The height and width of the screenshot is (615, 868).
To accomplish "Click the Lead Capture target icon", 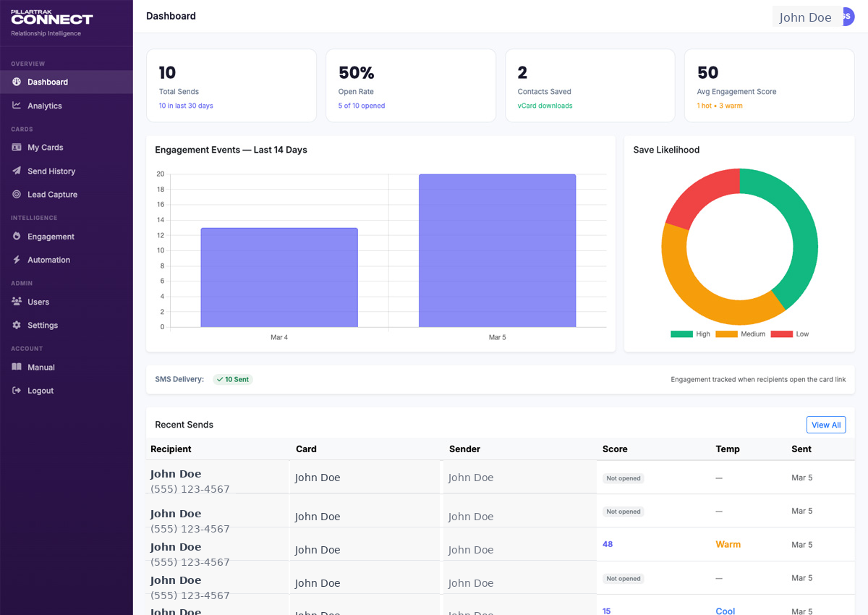I will click(17, 194).
